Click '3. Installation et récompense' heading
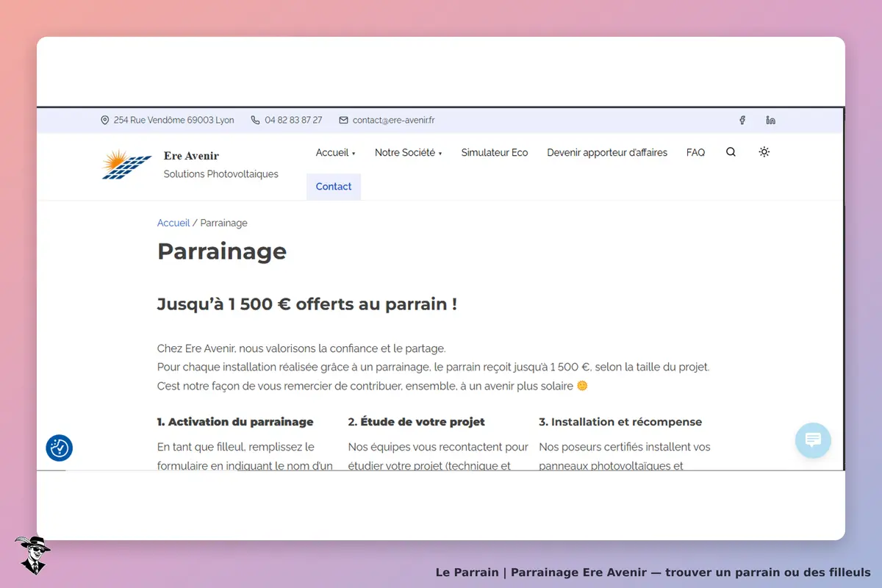Image resolution: width=882 pixels, height=588 pixels. (x=620, y=422)
